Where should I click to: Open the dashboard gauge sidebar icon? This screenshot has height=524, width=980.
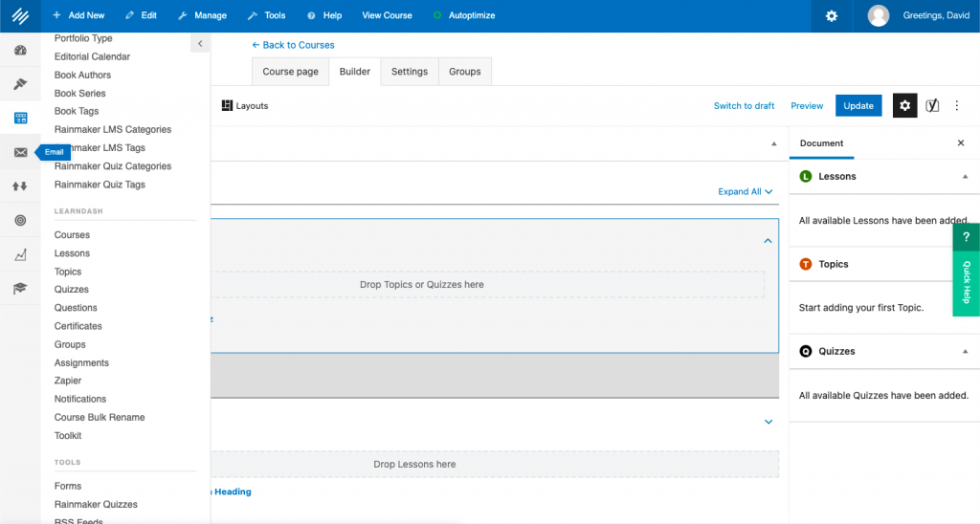pyautogui.click(x=20, y=50)
